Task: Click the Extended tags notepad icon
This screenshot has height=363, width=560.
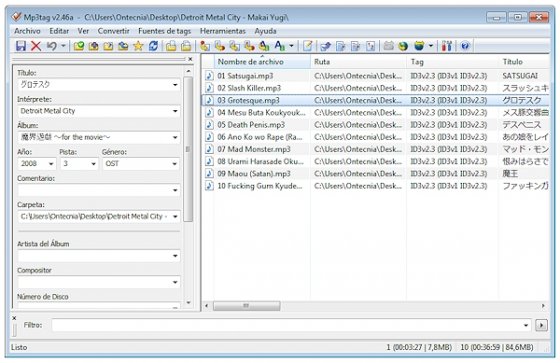Action: (308, 46)
